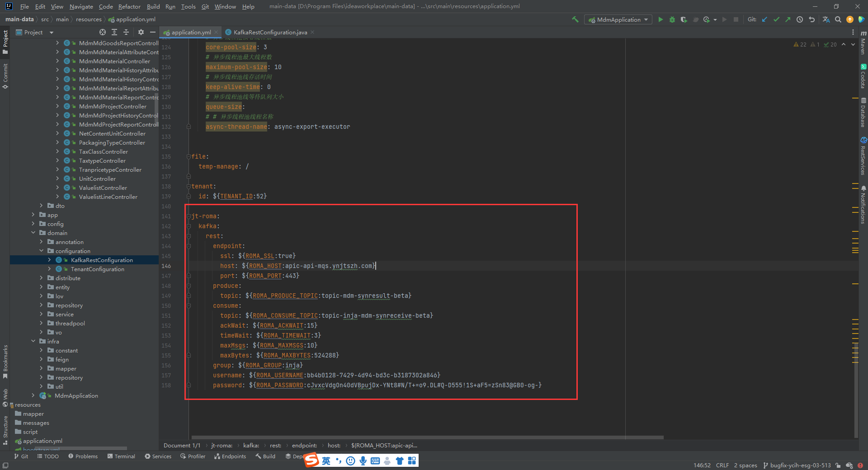The image size is (868, 470).
Task: Open the Database tool window
Action: point(863,112)
